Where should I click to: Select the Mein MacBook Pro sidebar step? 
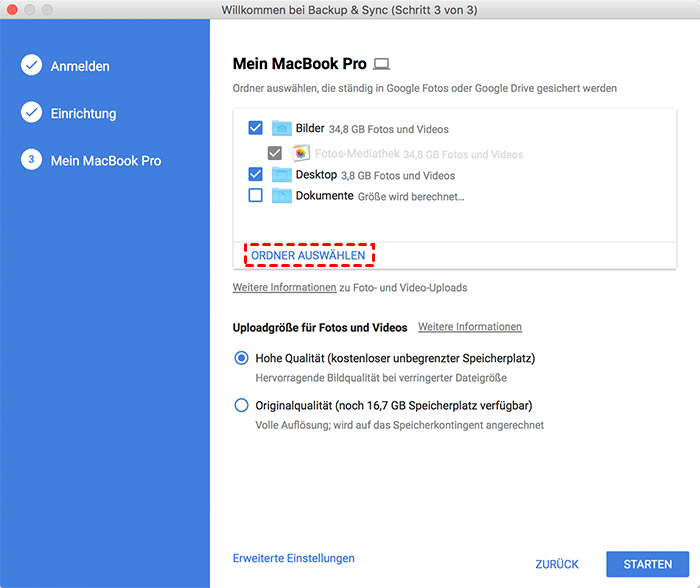(106, 161)
